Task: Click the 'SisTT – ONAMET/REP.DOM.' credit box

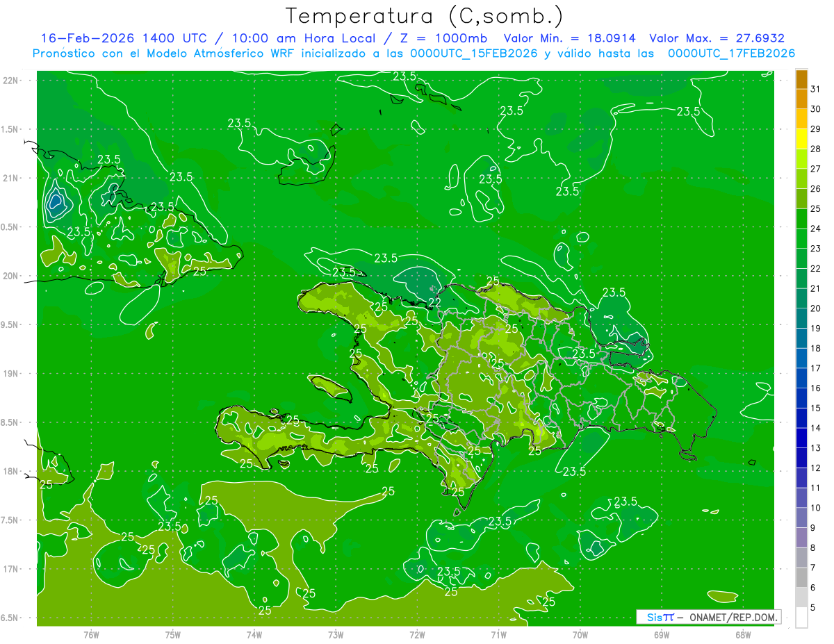Action: (x=708, y=617)
